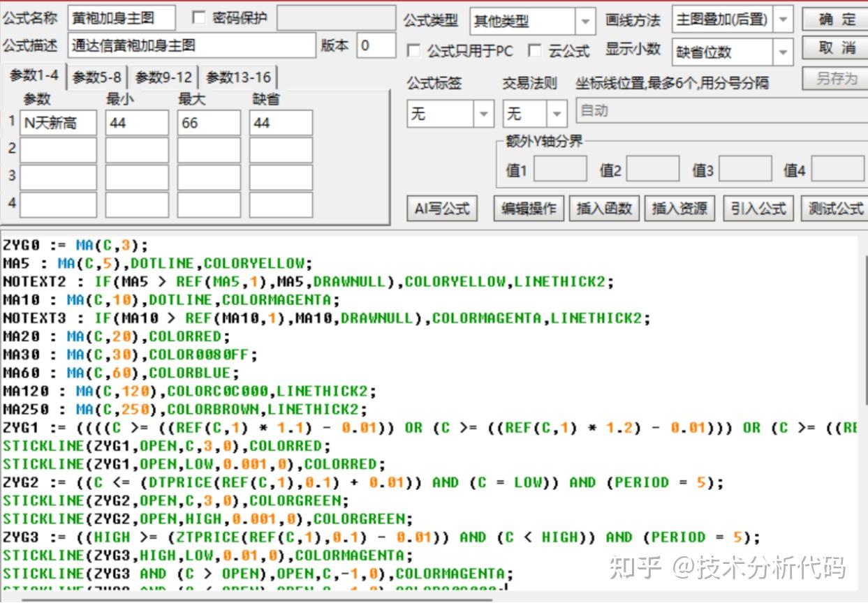Expand the 交易法则 dropdown
Viewport: 868px width, 603px height.
click(557, 113)
